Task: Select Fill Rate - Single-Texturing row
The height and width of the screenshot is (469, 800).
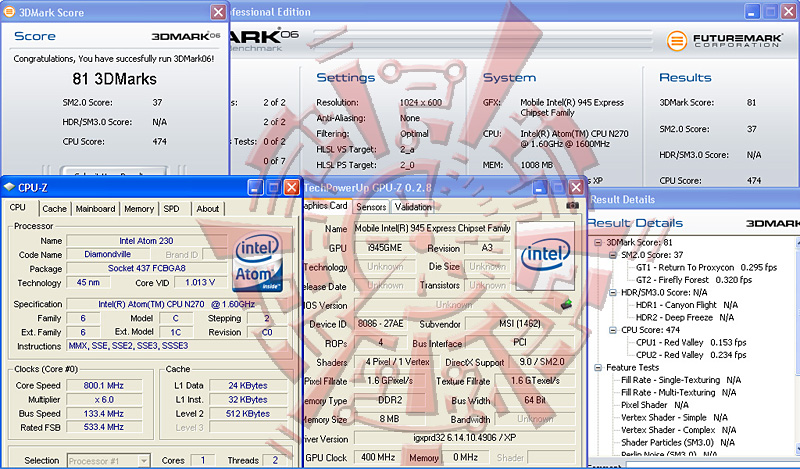Action: [681, 380]
